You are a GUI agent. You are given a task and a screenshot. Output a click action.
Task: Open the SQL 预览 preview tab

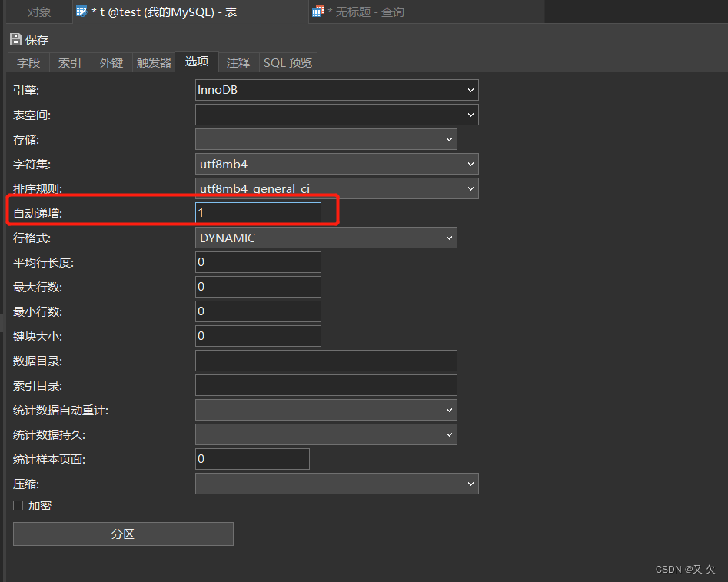(288, 63)
